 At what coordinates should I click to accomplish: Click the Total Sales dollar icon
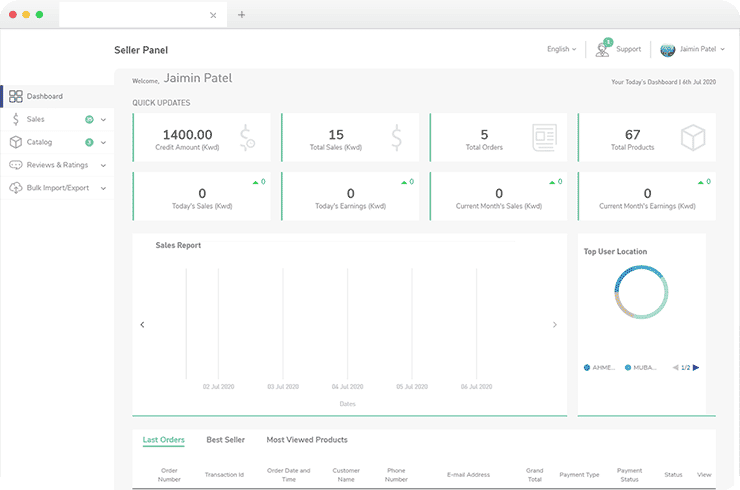coord(396,138)
